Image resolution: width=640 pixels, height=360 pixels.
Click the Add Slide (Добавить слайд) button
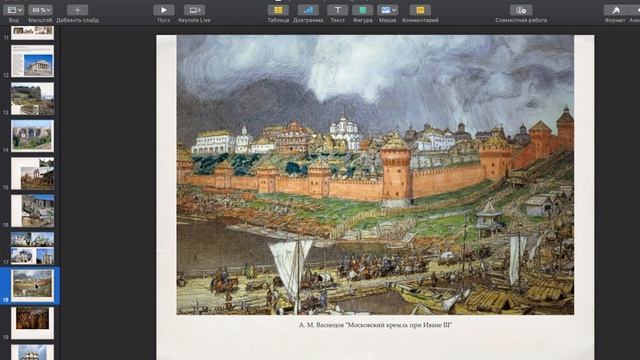pyautogui.click(x=78, y=10)
